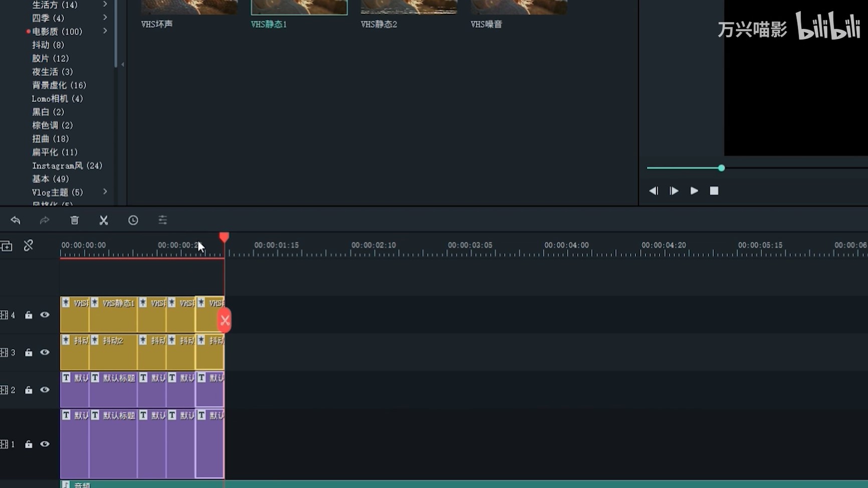Screen dimensions: 868x488
Task: Lock track 3 with padlock icon
Action: click(29, 353)
